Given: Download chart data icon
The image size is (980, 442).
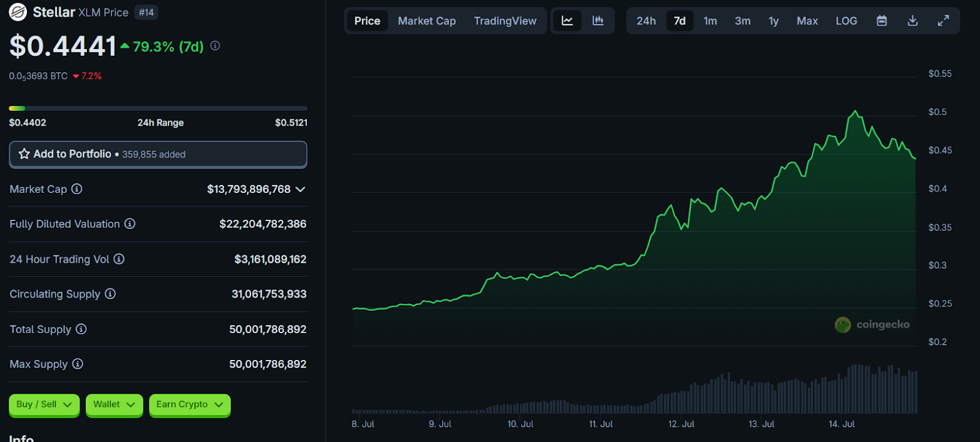Looking at the screenshot, I should tap(913, 21).
